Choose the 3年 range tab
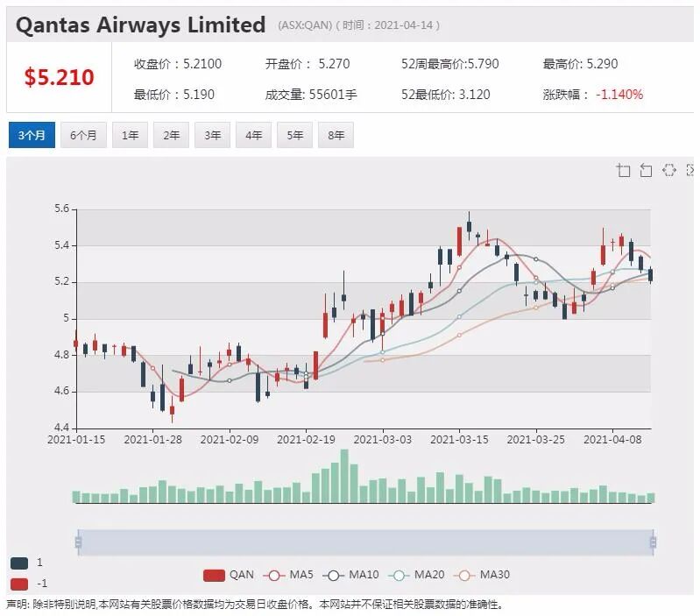700x616 pixels. [213, 135]
